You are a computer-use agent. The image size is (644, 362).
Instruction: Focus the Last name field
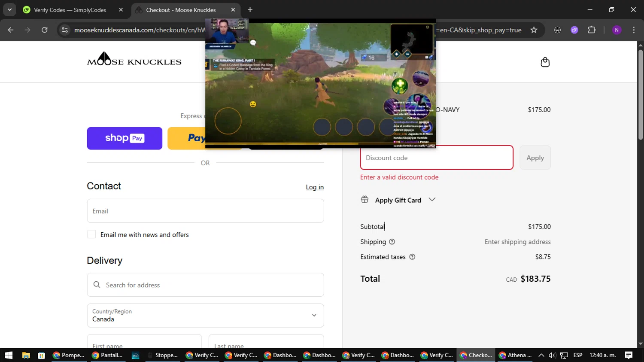(x=266, y=342)
